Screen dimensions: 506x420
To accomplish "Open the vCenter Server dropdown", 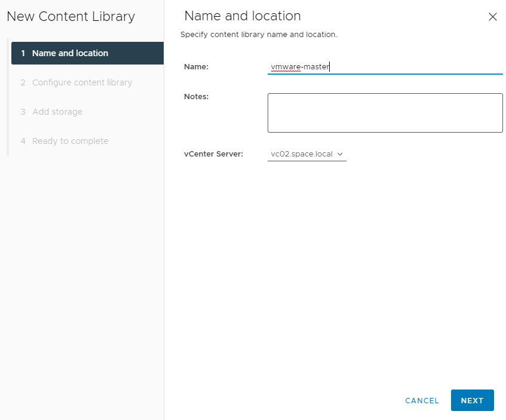I will tap(306, 154).
